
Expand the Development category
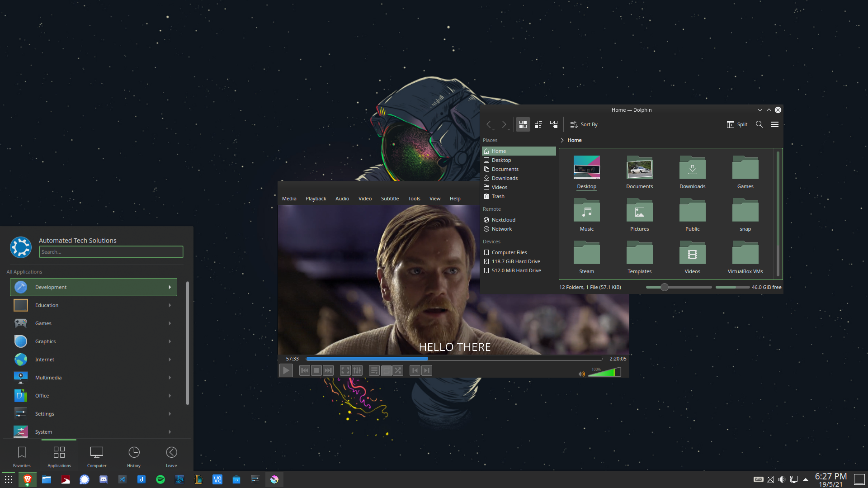coord(94,287)
